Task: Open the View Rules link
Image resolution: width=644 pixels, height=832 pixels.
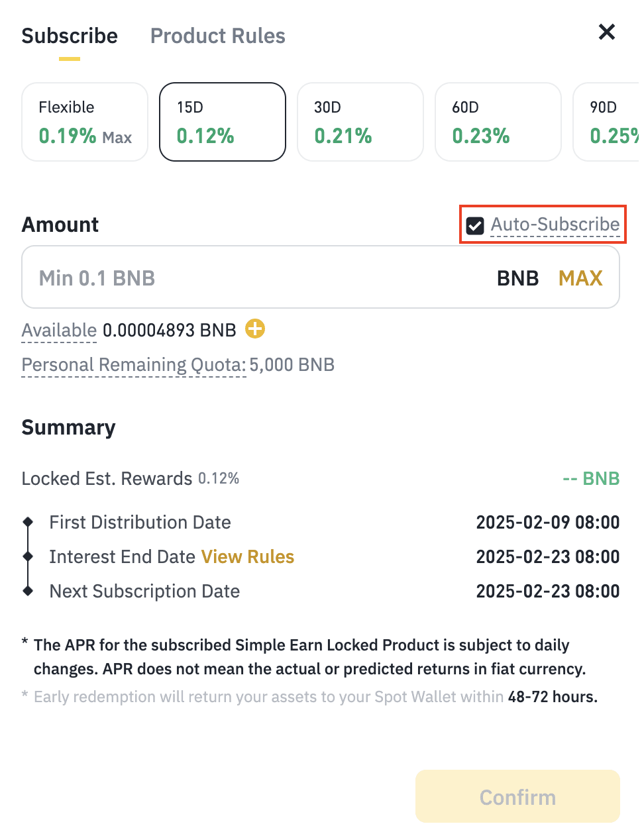Action: point(248,557)
